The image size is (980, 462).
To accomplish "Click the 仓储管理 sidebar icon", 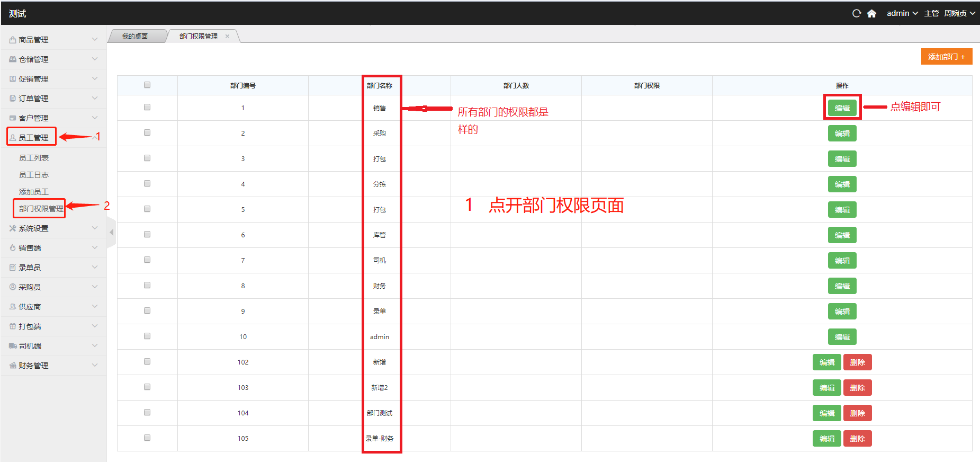I will [x=13, y=59].
